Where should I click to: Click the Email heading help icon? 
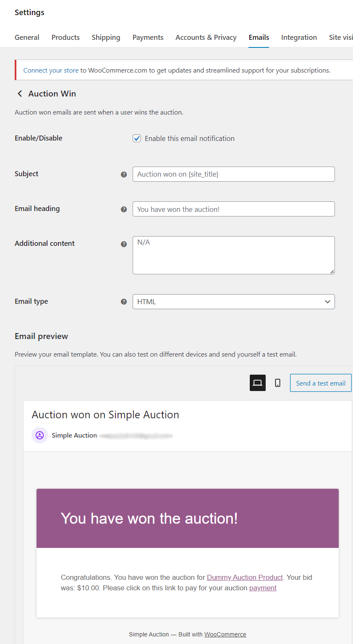(124, 209)
